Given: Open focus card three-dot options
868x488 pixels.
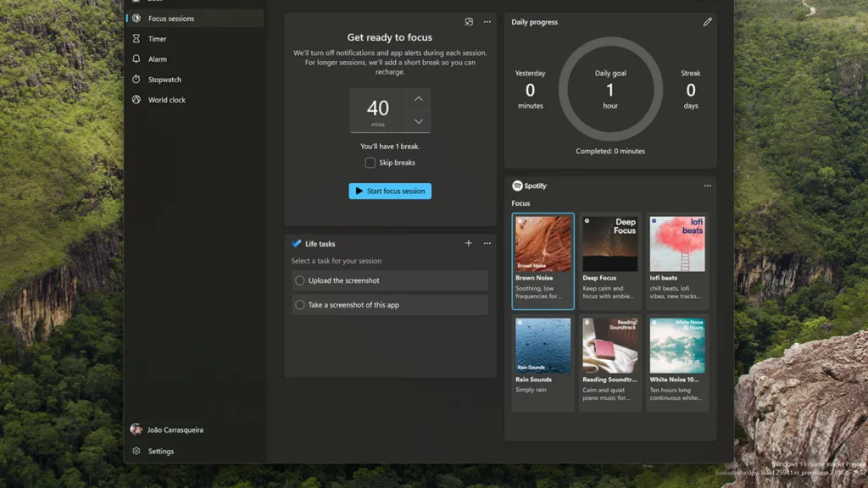Looking at the screenshot, I should (487, 22).
